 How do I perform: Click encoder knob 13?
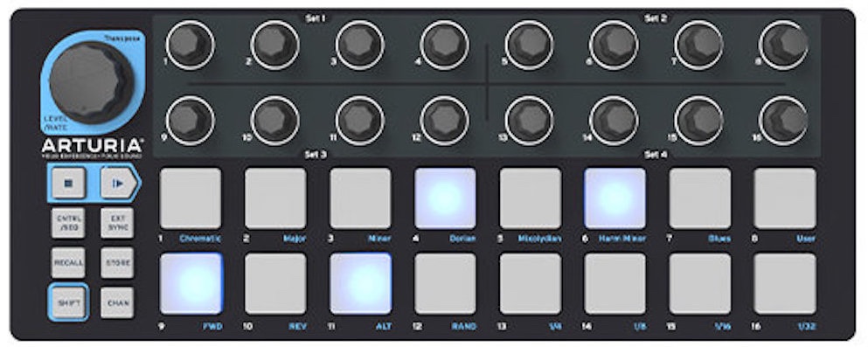529,120
